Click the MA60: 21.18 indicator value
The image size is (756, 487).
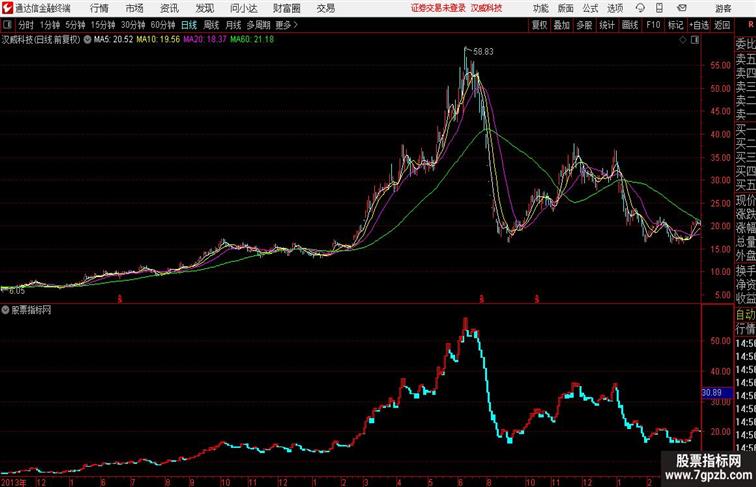[x=252, y=40]
